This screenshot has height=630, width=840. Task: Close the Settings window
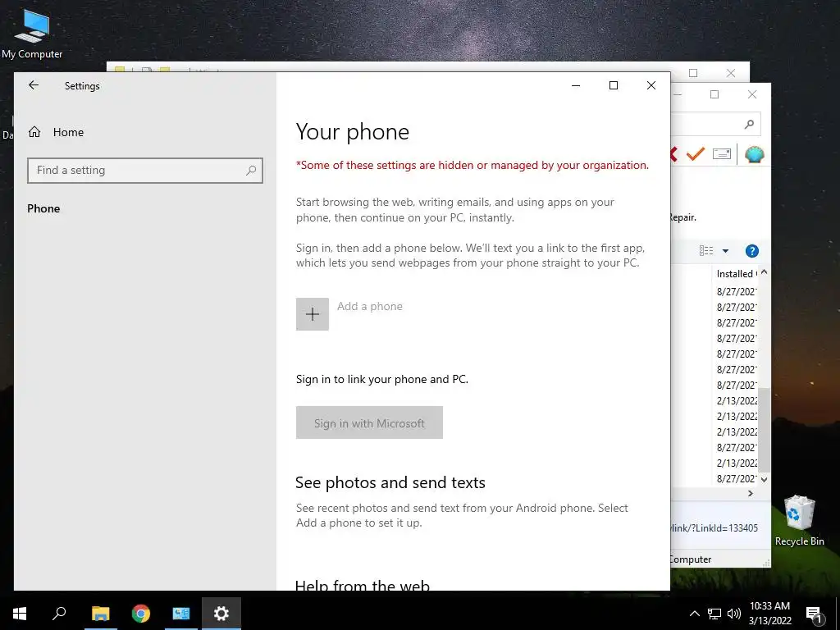(651, 85)
